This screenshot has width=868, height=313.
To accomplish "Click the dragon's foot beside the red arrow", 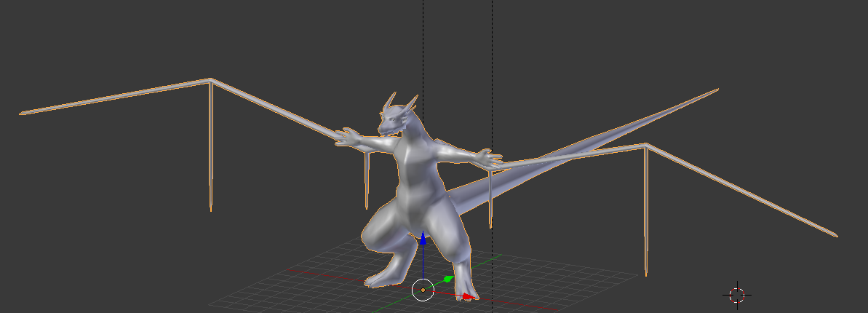I will (463, 291).
